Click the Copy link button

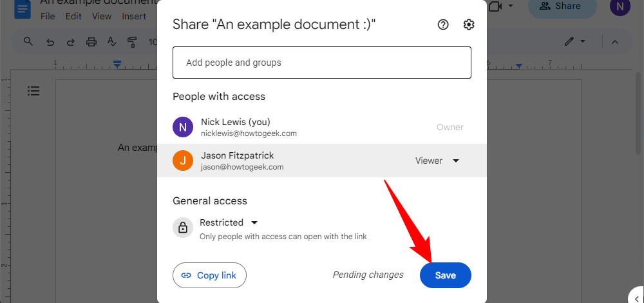click(x=209, y=275)
